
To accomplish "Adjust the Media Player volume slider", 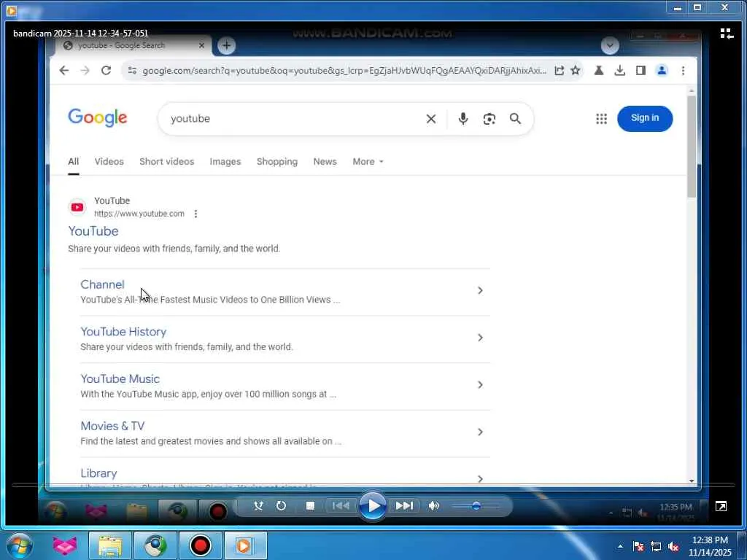I will (x=476, y=506).
